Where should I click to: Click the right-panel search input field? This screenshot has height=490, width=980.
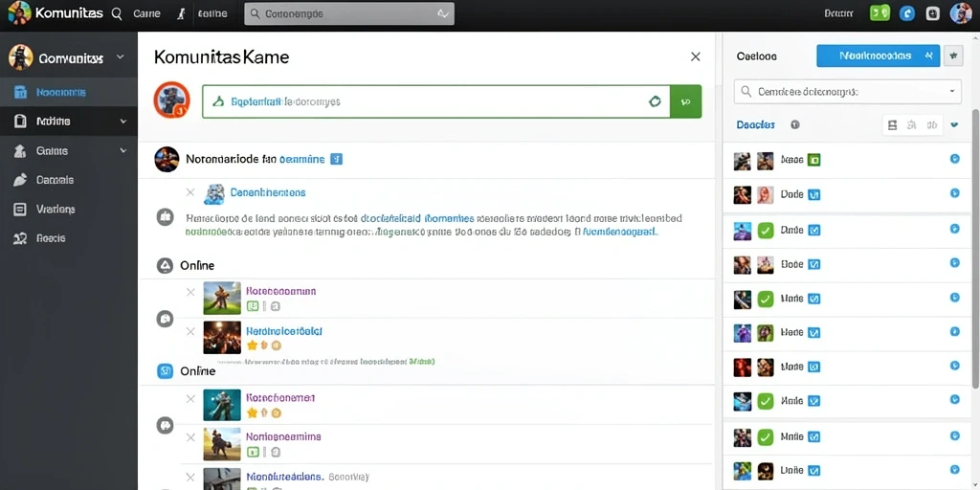tap(848, 91)
